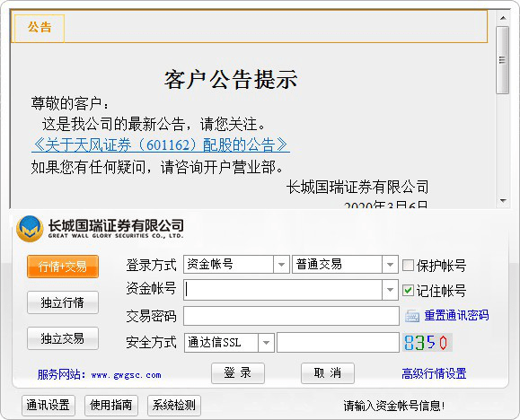Screen dimensions: 520x420
Task: Open the 天风证券 (601162) 配股 announcement link
Action: [161, 144]
